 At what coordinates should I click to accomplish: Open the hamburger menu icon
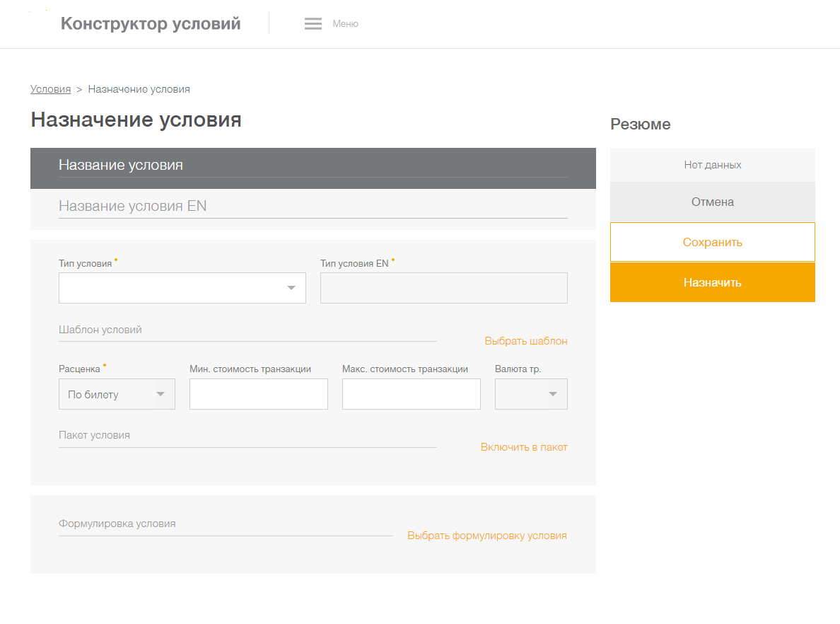pos(313,23)
